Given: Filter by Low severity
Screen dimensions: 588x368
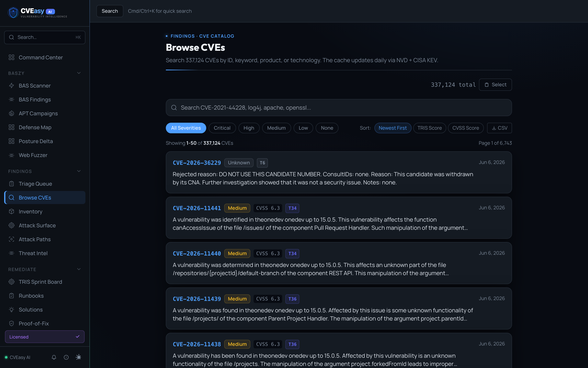Looking at the screenshot, I should point(303,128).
